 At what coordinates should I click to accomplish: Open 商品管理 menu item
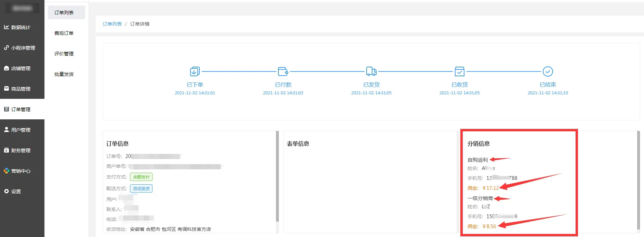pos(22,89)
